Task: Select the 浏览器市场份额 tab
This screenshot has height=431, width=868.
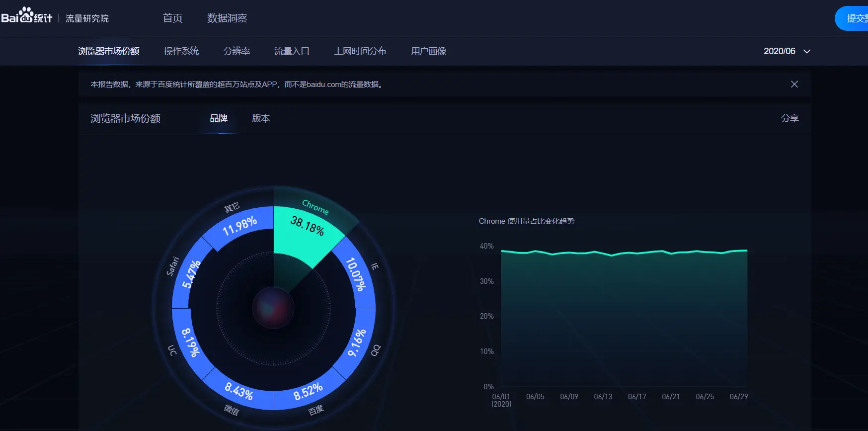Action: (109, 51)
